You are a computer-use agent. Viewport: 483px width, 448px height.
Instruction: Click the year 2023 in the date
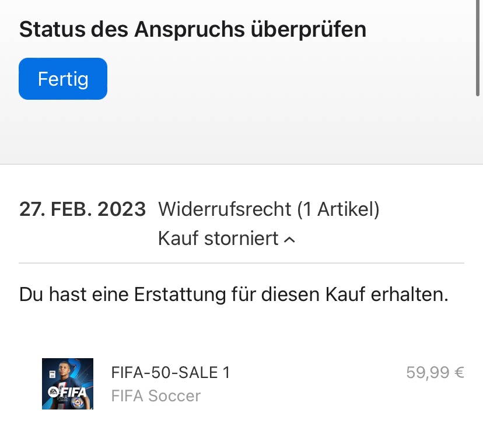(x=121, y=209)
